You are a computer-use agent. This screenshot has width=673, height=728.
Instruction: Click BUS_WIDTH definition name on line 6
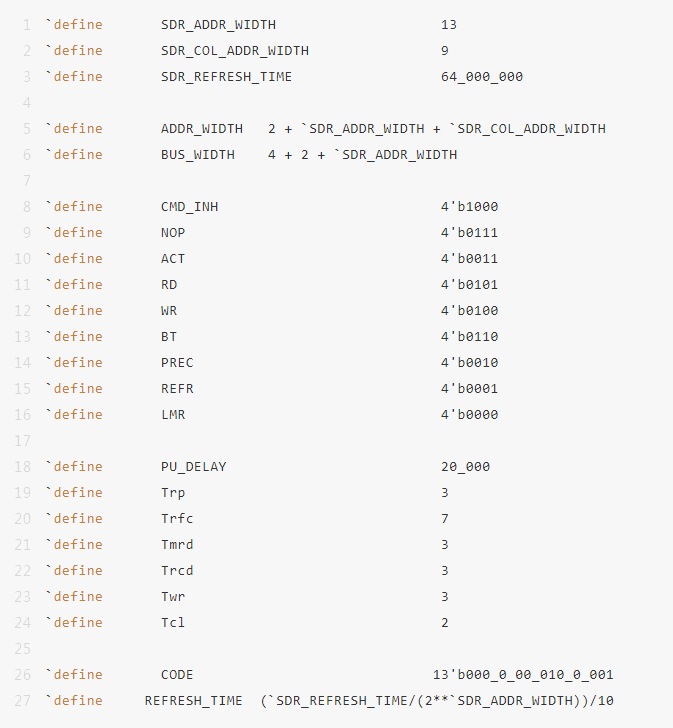(198, 155)
